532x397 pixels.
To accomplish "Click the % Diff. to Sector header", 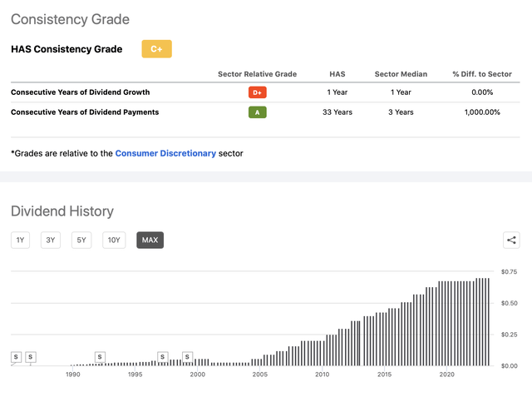I will [x=482, y=74].
